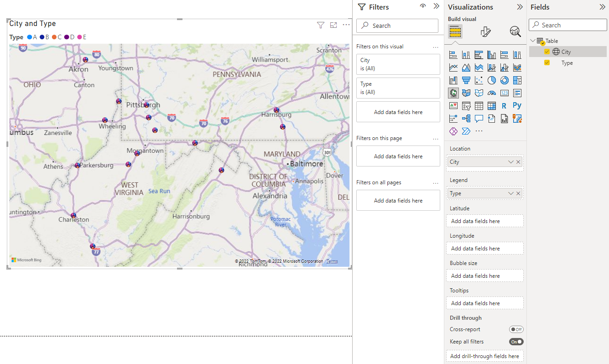
Task: Toggle filter pane visibility eye icon
Action: pyautogui.click(x=423, y=6)
